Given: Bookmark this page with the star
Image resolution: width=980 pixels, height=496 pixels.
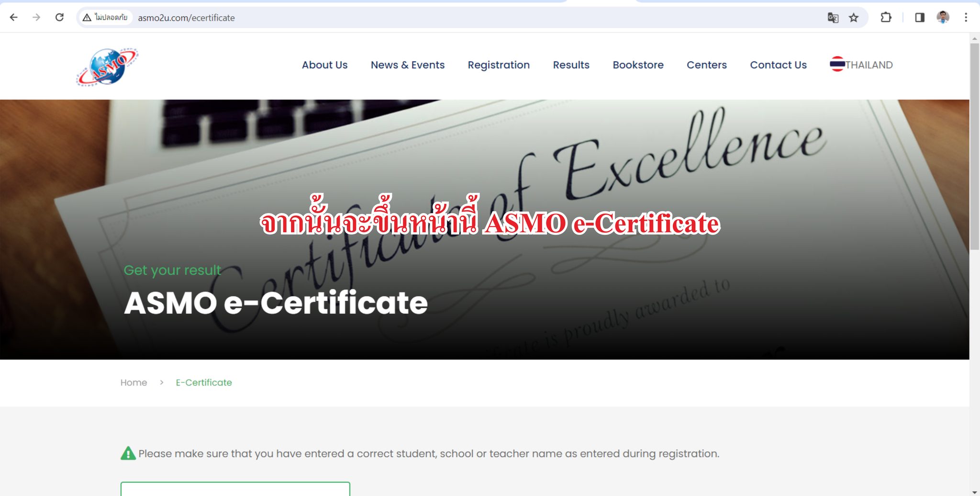Looking at the screenshot, I should click(854, 18).
